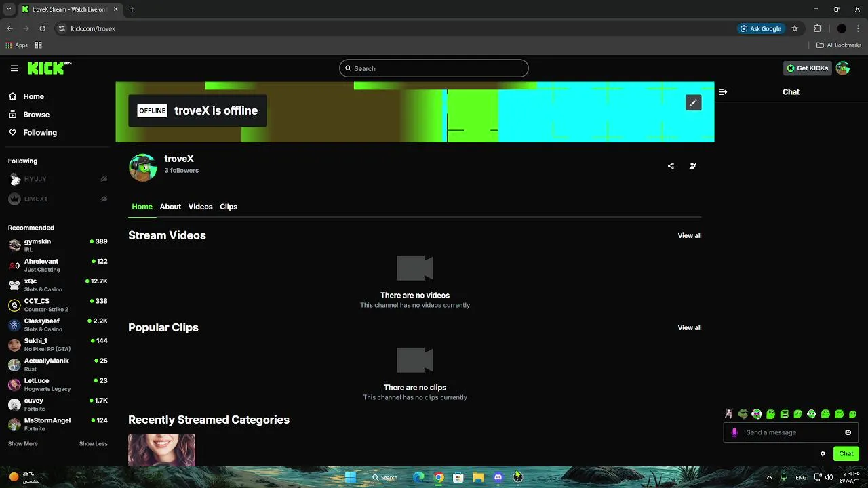Viewport: 868px width, 488px height.
Task: Open the Apps bookmarks shortcut
Action: pyautogui.click(x=17, y=45)
